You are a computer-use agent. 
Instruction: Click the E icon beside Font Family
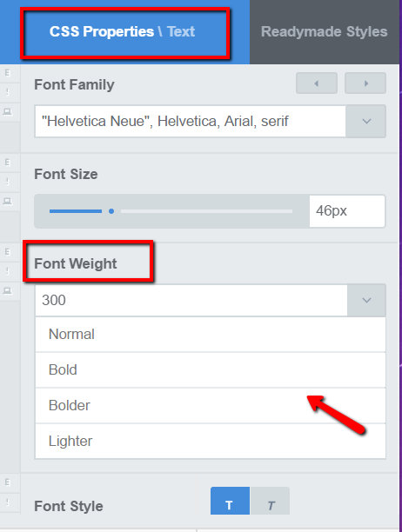8,73
